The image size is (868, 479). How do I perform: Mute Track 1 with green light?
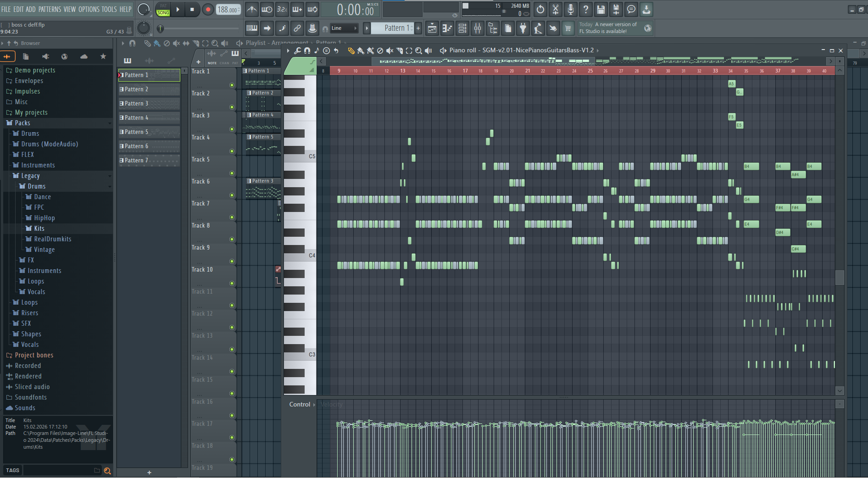click(x=232, y=85)
